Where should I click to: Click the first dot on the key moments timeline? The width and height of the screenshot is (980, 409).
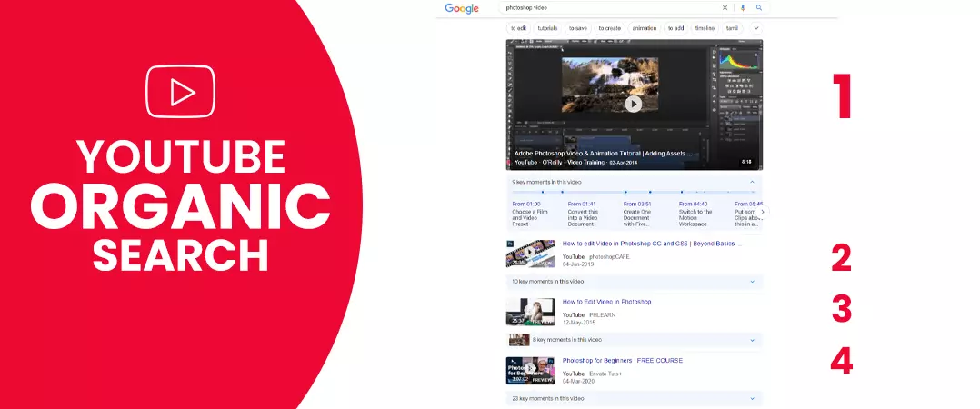coord(543,193)
